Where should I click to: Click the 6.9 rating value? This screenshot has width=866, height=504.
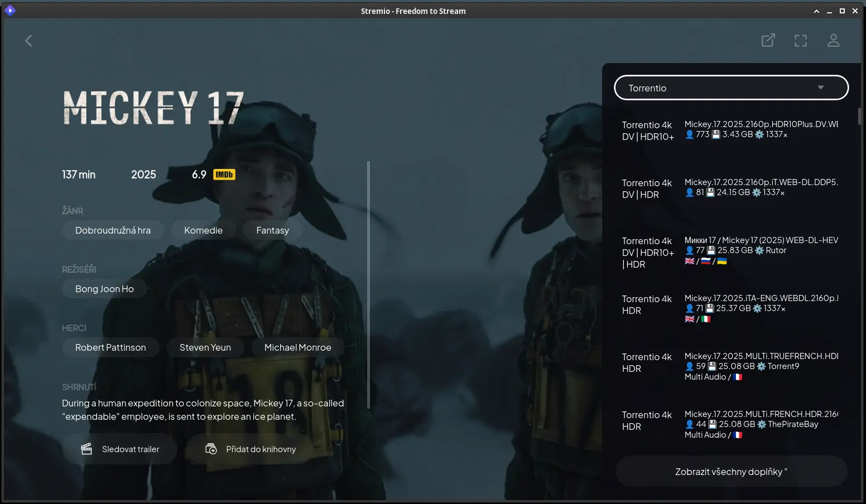199,175
